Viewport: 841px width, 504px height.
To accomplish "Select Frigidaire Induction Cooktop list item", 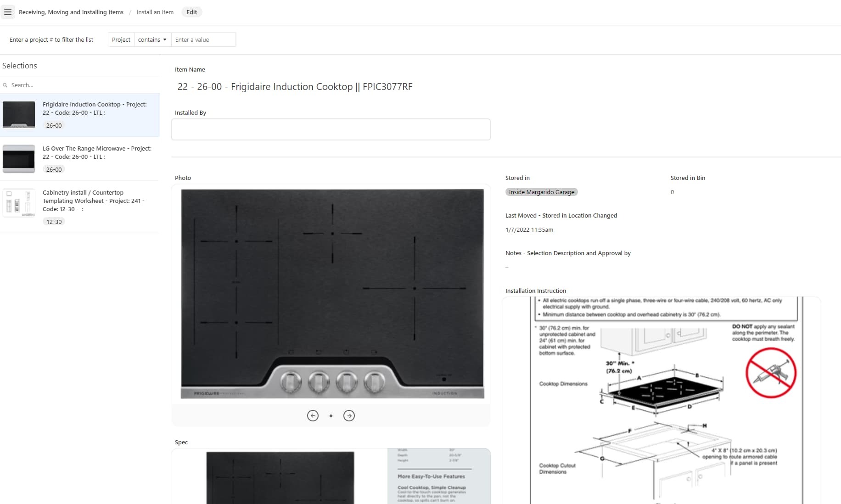I will point(80,115).
